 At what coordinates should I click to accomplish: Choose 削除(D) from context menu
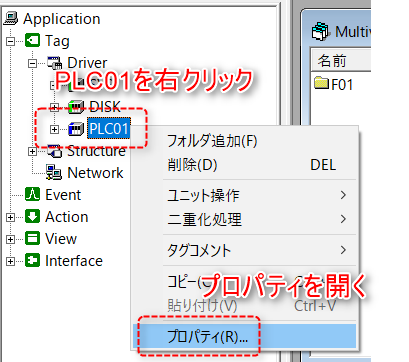point(244,165)
